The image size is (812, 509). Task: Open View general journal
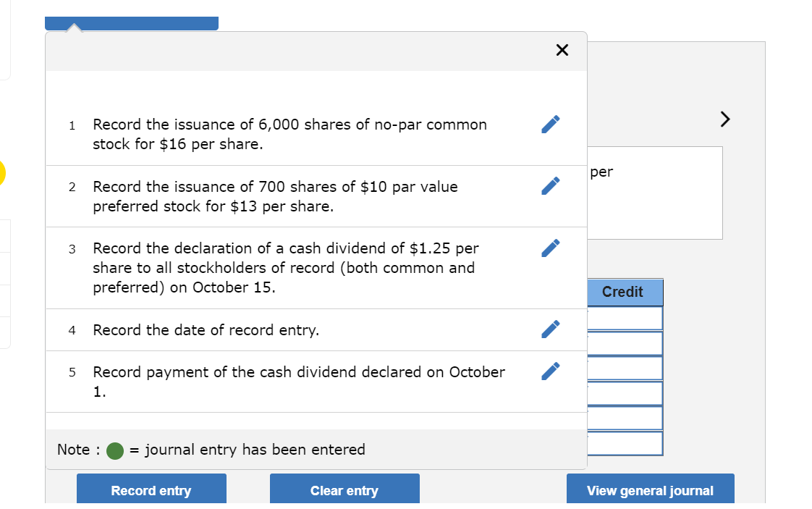[650, 490]
